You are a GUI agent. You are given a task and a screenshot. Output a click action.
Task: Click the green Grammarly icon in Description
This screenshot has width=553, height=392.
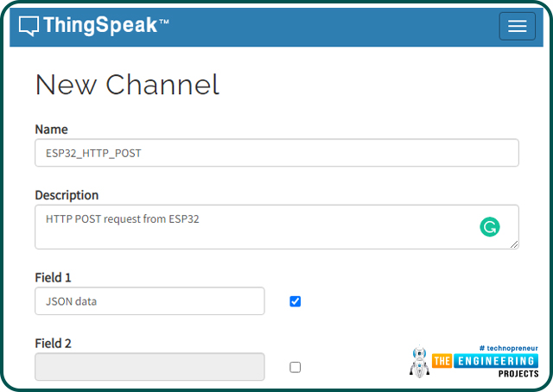coord(490,227)
